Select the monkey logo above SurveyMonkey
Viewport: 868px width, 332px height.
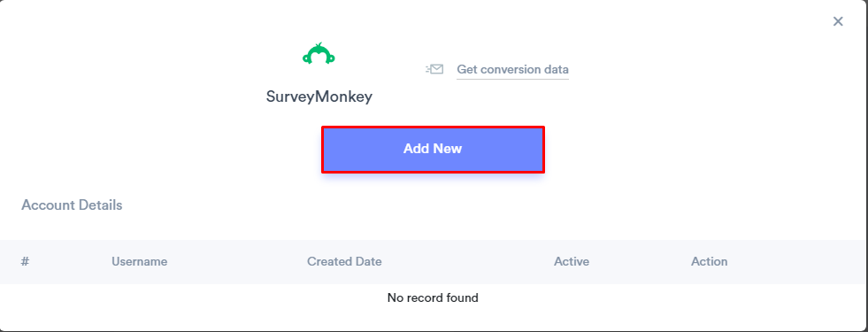[x=319, y=53]
